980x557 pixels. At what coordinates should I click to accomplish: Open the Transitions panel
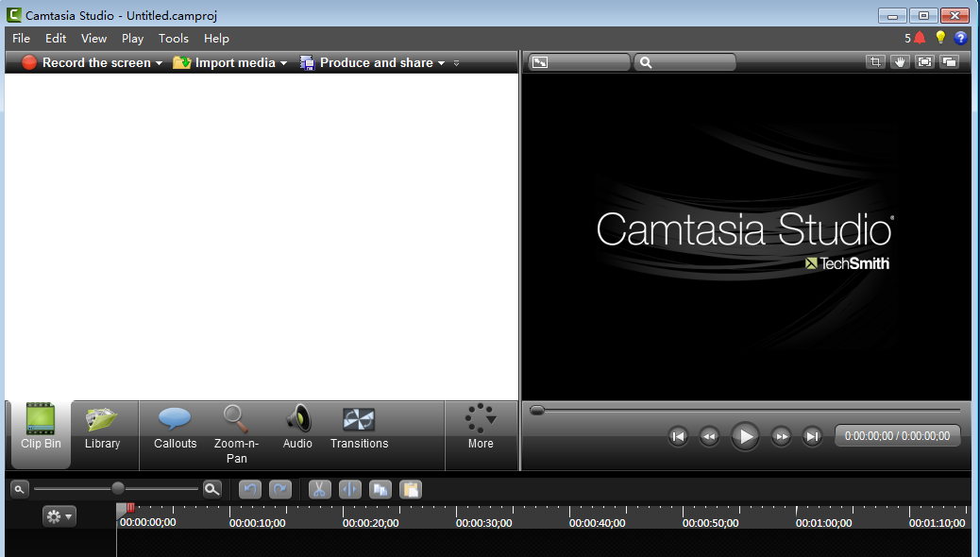point(359,435)
